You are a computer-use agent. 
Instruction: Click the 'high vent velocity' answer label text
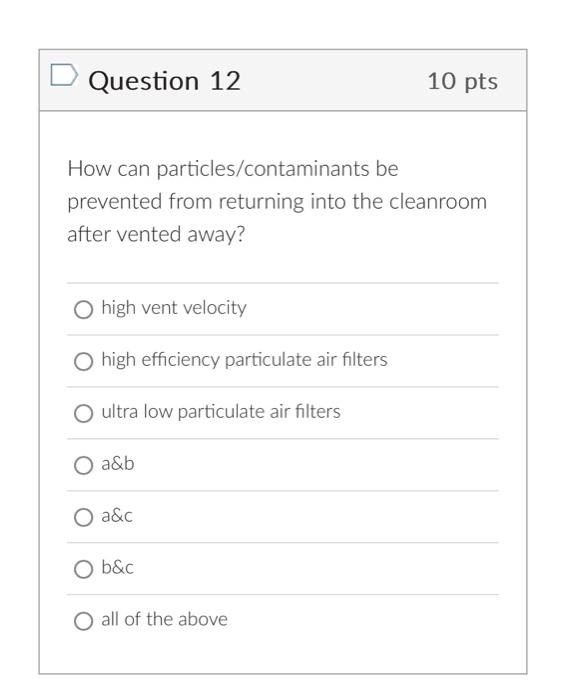[x=174, y=308]
